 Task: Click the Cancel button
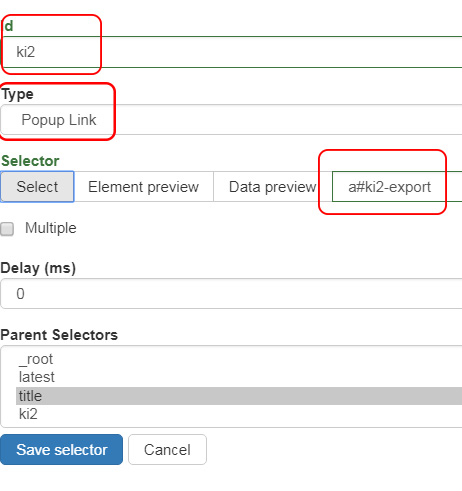tap(167, 449)
